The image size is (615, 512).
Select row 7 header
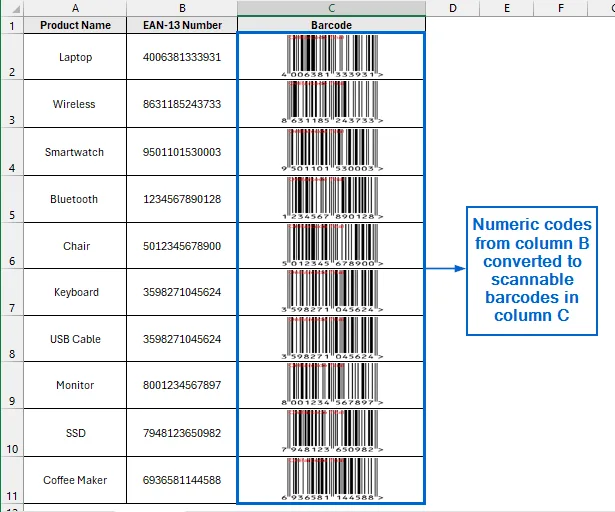(12, 292)
